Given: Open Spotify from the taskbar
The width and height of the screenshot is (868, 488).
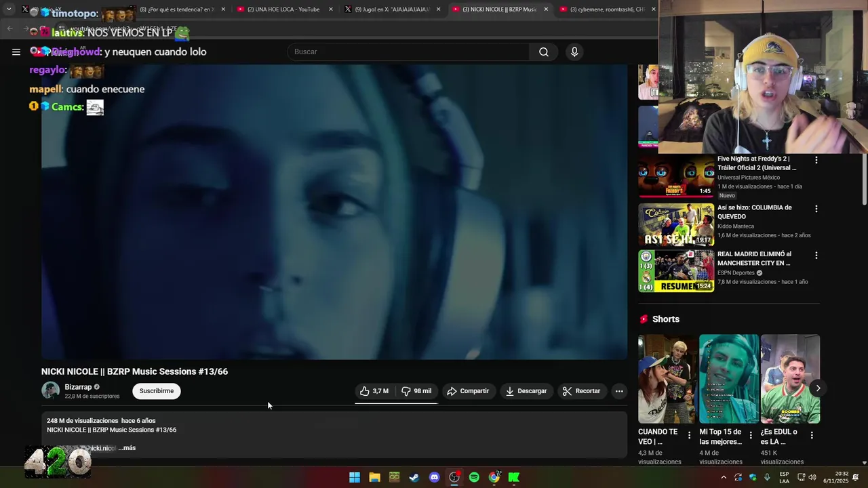Looking at the screenshot, I should tap(474, 478).
